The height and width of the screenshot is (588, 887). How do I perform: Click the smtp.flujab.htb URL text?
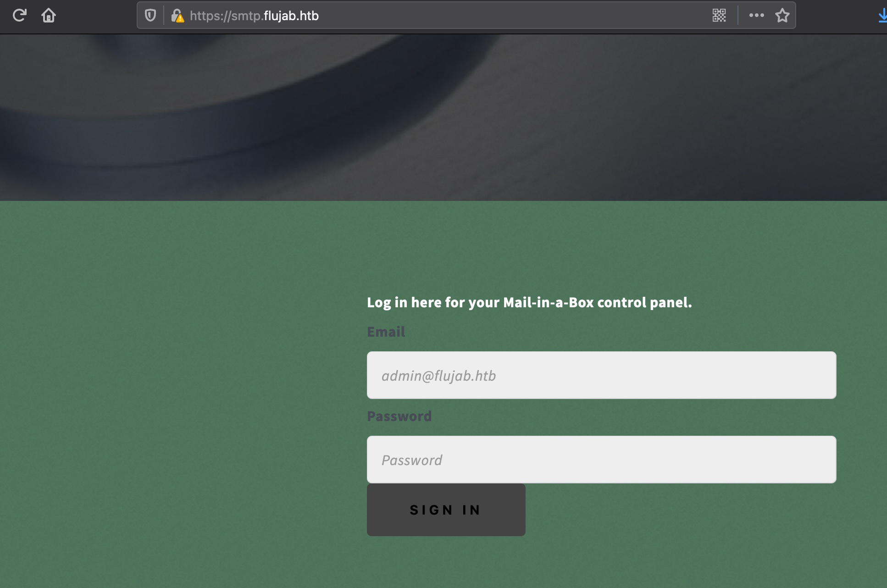tap(254, 16)
